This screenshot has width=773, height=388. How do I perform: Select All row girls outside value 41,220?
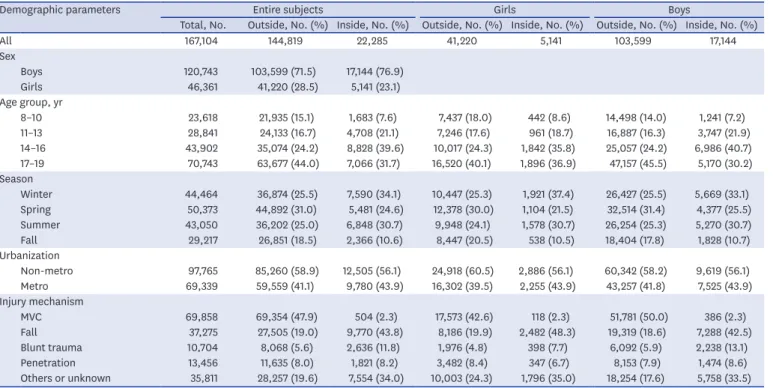(x=462, y=41)
